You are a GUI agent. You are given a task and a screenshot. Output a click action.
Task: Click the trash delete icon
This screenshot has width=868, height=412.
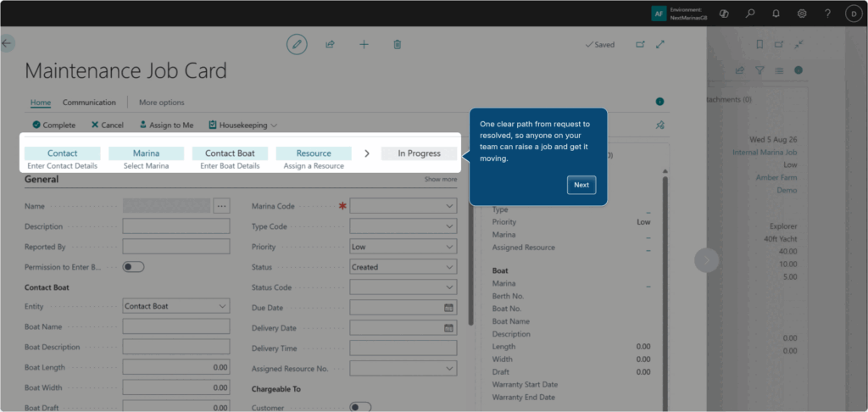(397, 44)
